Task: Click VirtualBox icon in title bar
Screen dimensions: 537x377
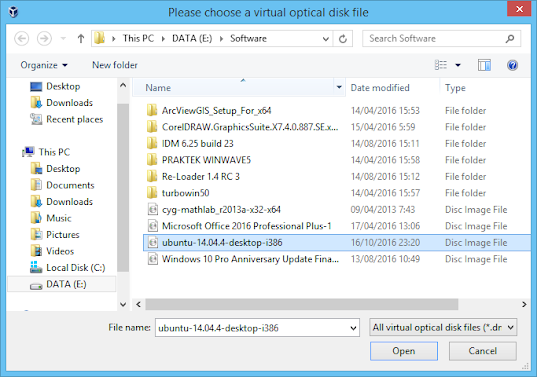Action: pyautogui.click(x=13, y=12)
